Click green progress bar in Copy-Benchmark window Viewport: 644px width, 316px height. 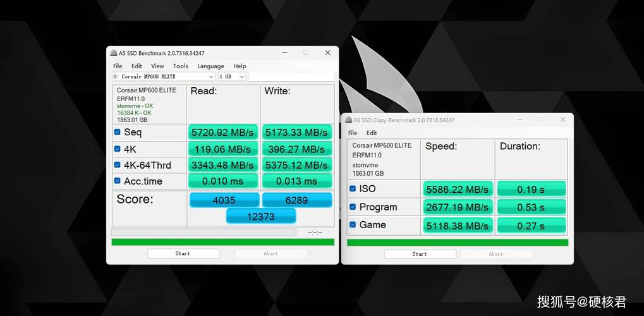click(x=458, y=243)
